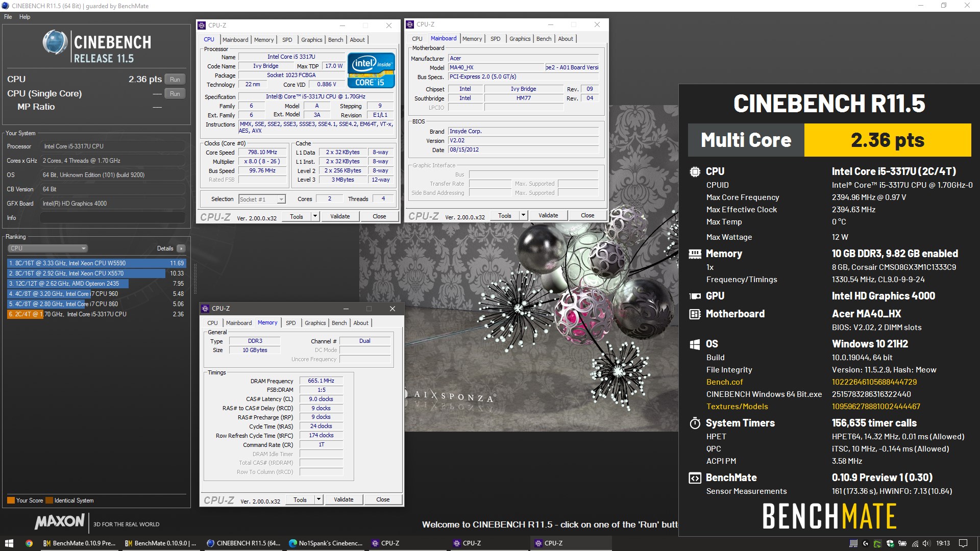Click Validate in CPU-Z Memory window
This screenshot has height=551, width=980.
point(344,499)
